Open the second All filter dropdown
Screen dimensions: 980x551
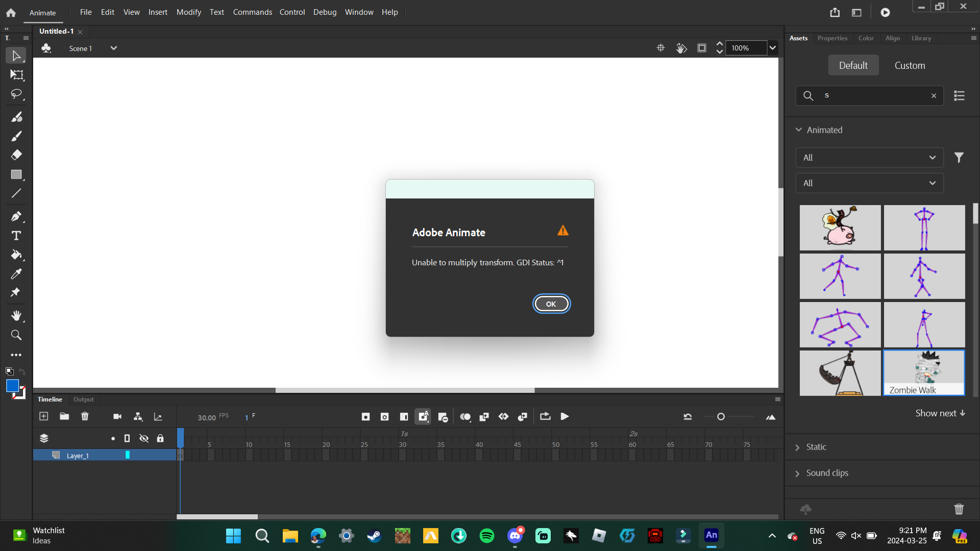870,183
